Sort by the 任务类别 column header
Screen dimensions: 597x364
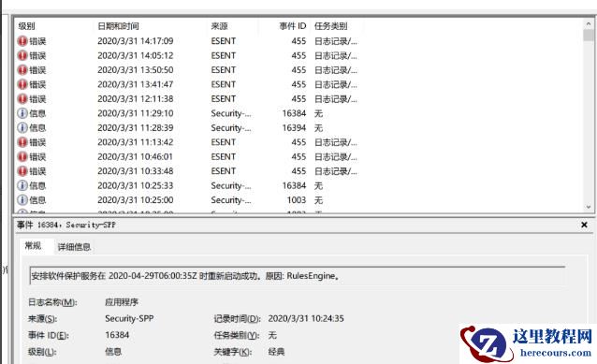pyautogui.click(x=331, y=26)
